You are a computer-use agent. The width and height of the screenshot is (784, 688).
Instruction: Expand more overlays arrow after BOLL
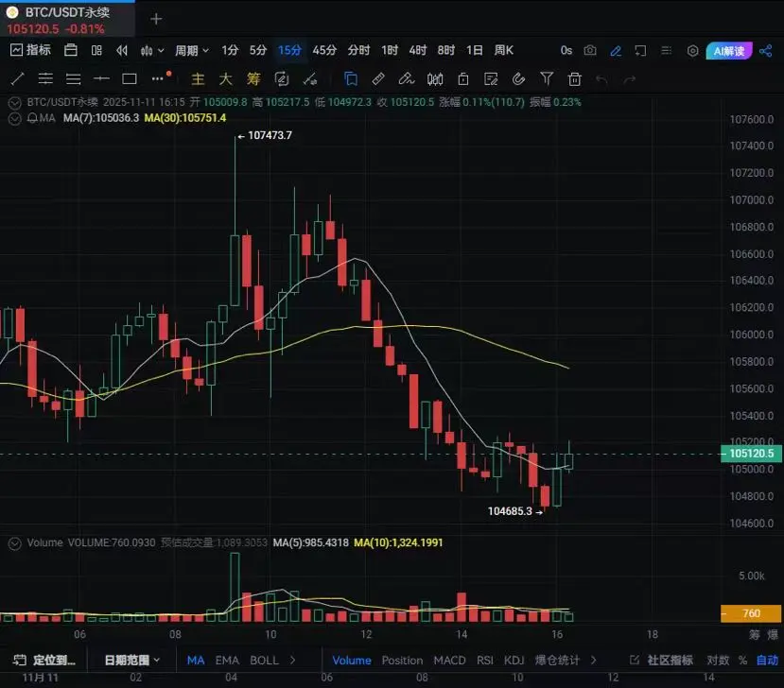[x=293, y=660]
